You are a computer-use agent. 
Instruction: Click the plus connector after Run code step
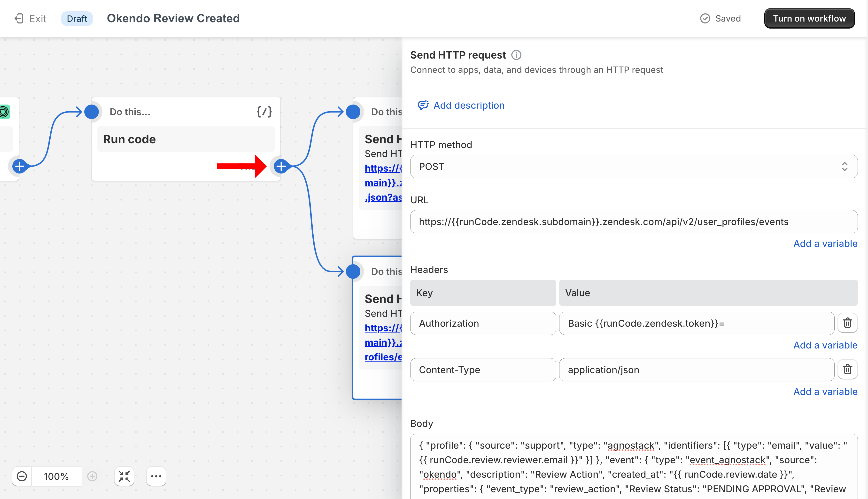pos(281,166)
